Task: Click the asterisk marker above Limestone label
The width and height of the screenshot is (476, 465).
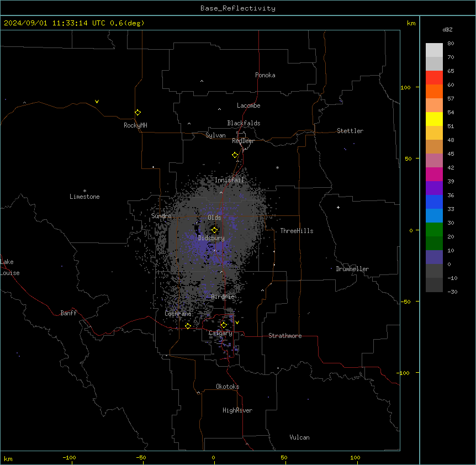Action: click(84, 191)
